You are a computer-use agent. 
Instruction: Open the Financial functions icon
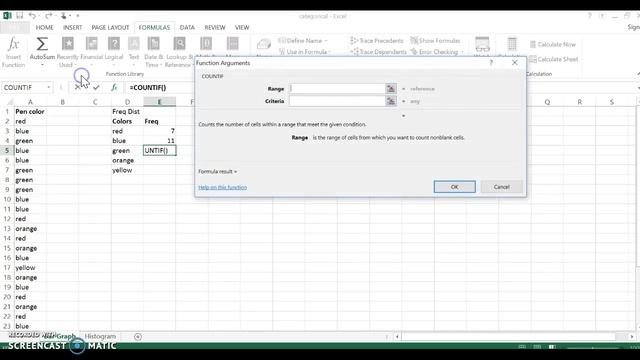91,43
